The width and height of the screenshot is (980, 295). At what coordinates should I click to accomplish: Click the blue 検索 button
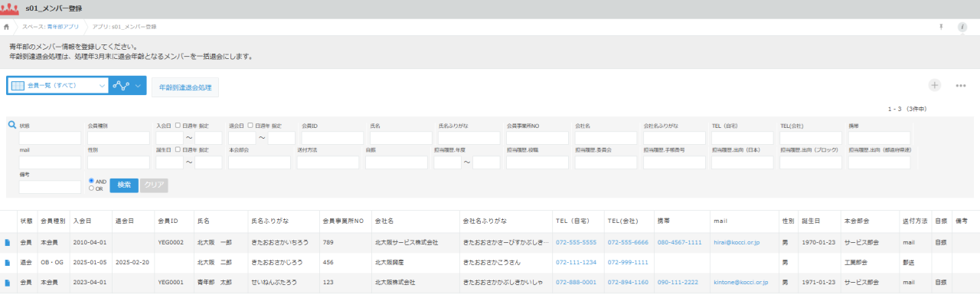coord(124,185)
